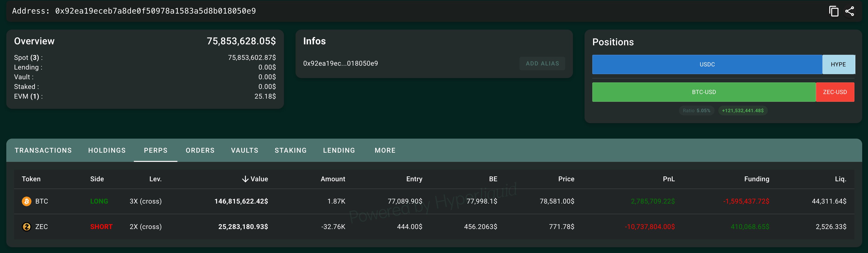Click the Ratio 5.05% chip

point(696,111)
